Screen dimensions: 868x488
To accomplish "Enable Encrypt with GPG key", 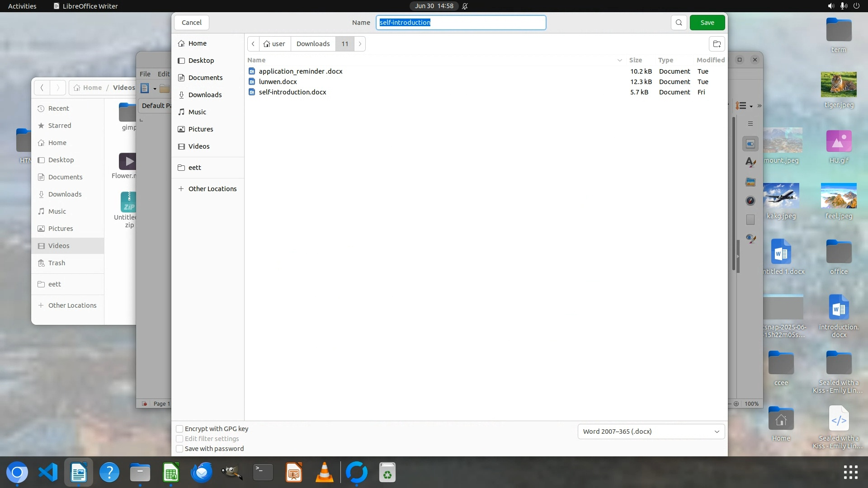I will [x=179, y=429].
